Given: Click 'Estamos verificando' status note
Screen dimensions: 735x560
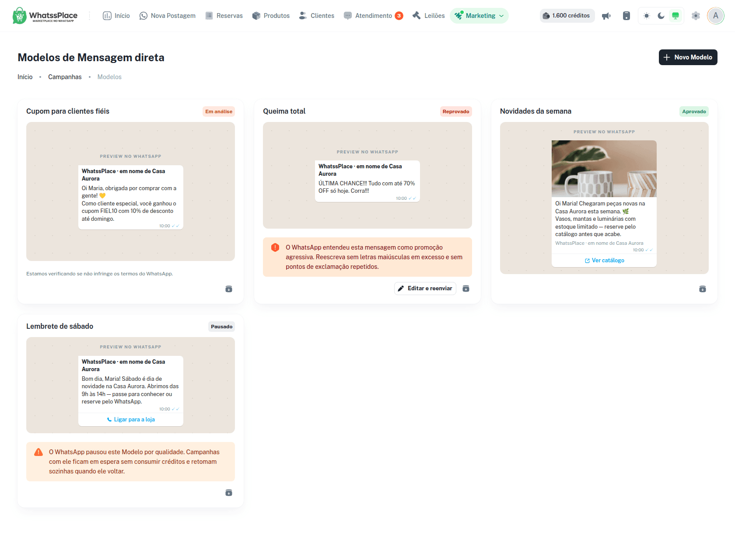Looking at the screenshot, I should click(x=100, y=274).
